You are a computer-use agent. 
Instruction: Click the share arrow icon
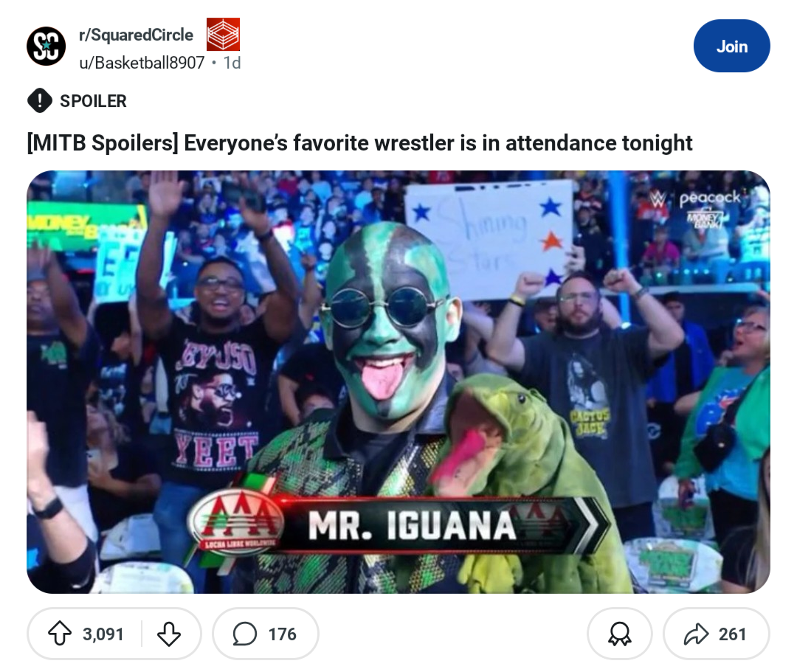(x=696, y=634)
